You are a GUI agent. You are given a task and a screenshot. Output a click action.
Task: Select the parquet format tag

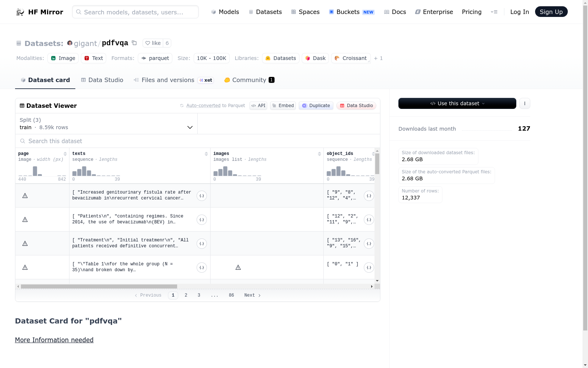155,58
